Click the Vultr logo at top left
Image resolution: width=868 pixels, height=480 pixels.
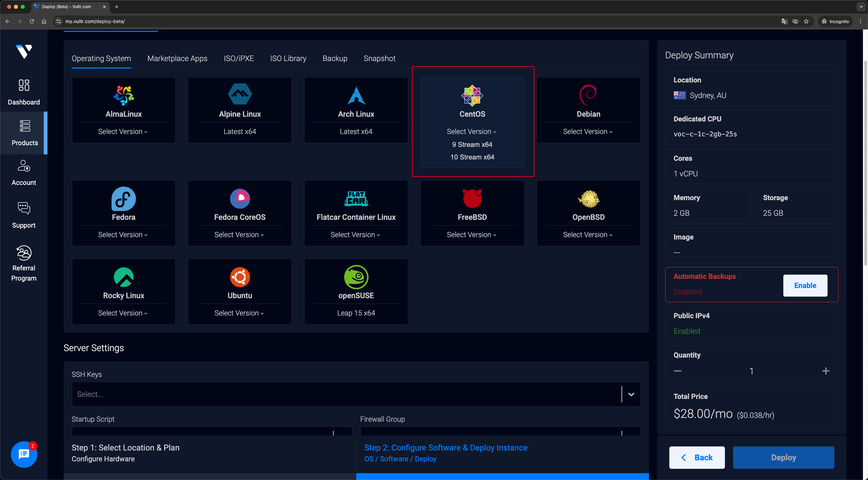coord(24,52)
